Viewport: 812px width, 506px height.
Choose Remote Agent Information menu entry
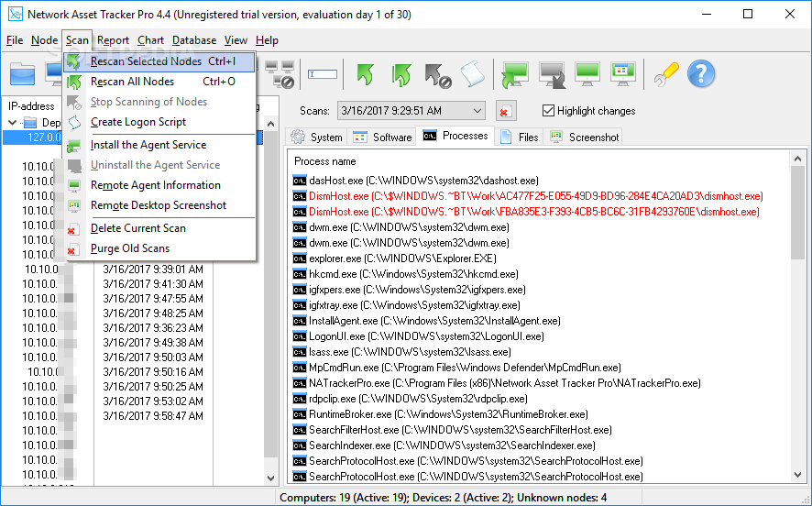(x=159, y=185)
